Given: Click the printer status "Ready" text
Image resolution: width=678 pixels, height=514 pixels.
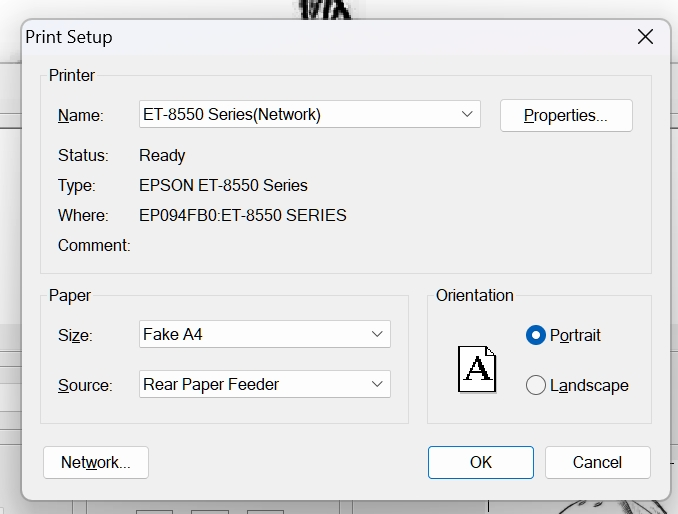Looking at the screenshot, I should tap(162, 155).
